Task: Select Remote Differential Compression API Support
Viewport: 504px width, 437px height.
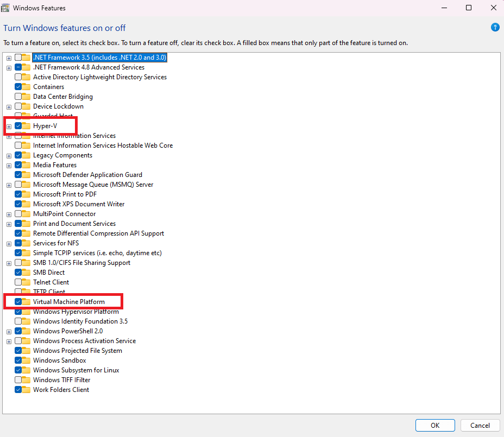Action: [x=98, y=233]
